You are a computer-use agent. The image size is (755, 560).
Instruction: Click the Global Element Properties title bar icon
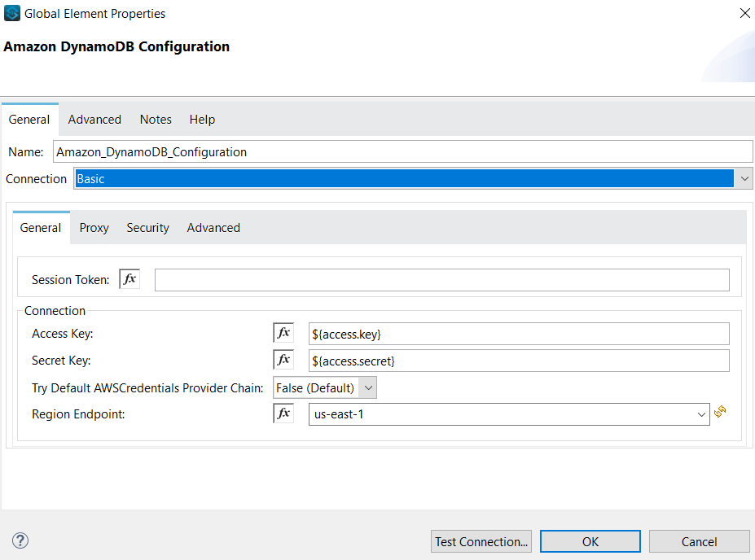click(x=11, y=13)
